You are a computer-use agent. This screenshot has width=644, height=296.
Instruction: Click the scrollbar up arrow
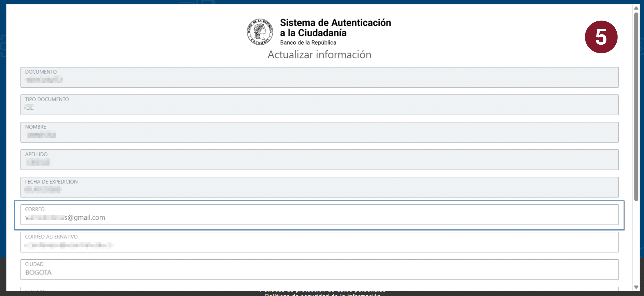coord(636,8)
